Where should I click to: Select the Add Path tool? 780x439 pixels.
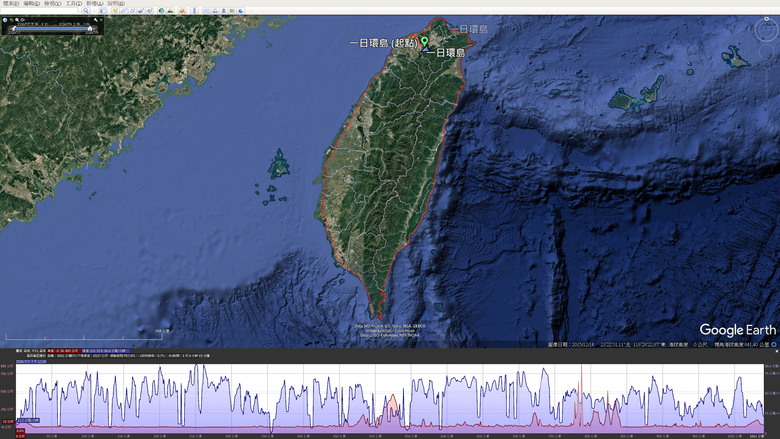point(132,10)
